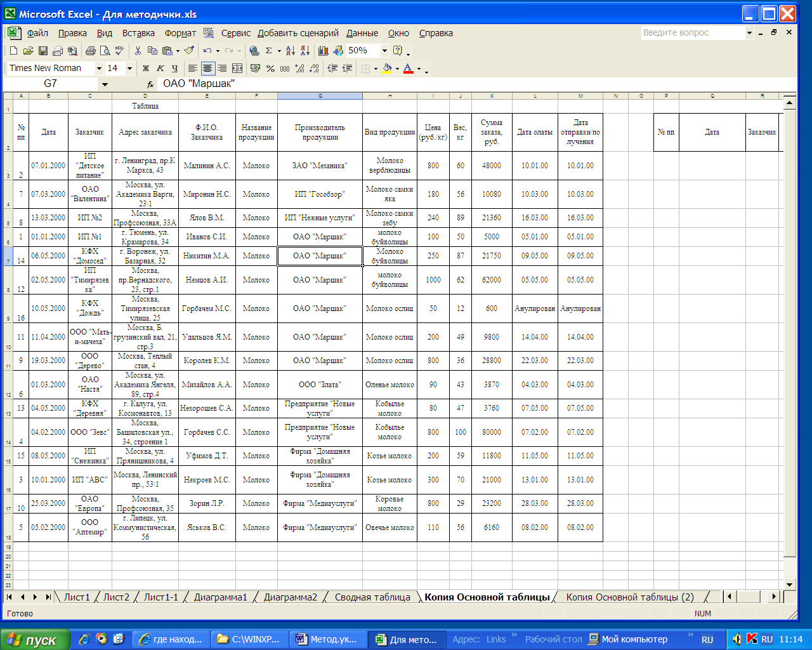Open the Name Box dropdown arrow

[105, 84]
